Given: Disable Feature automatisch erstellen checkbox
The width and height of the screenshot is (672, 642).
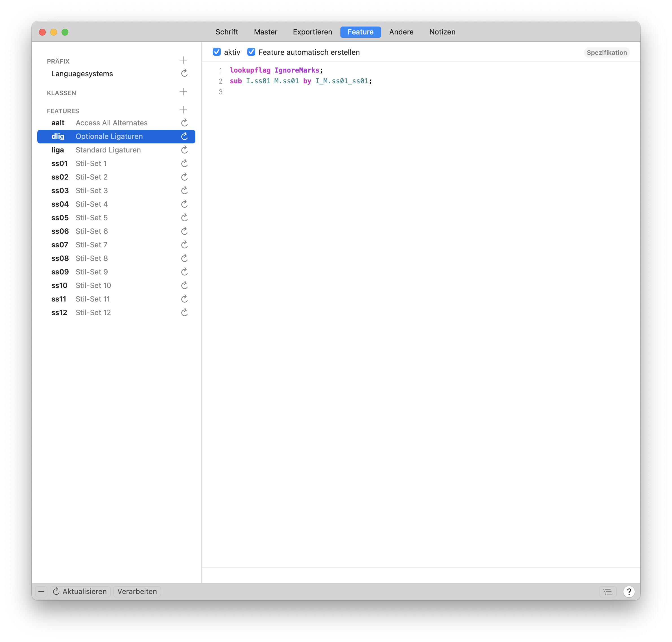Looking at the screenshot, I should (x=251, y=52).
